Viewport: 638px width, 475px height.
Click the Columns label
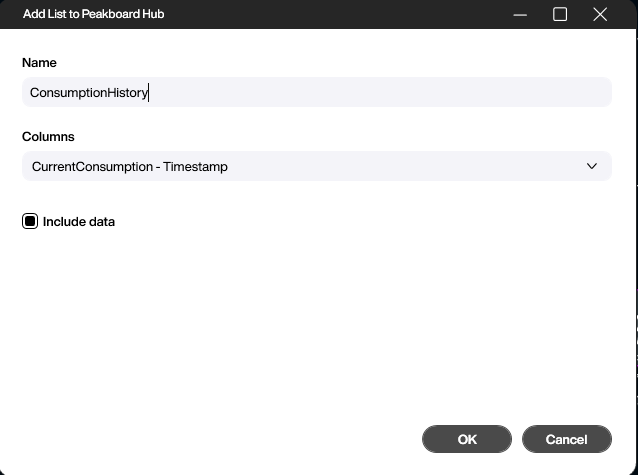[x=48, y=137]
